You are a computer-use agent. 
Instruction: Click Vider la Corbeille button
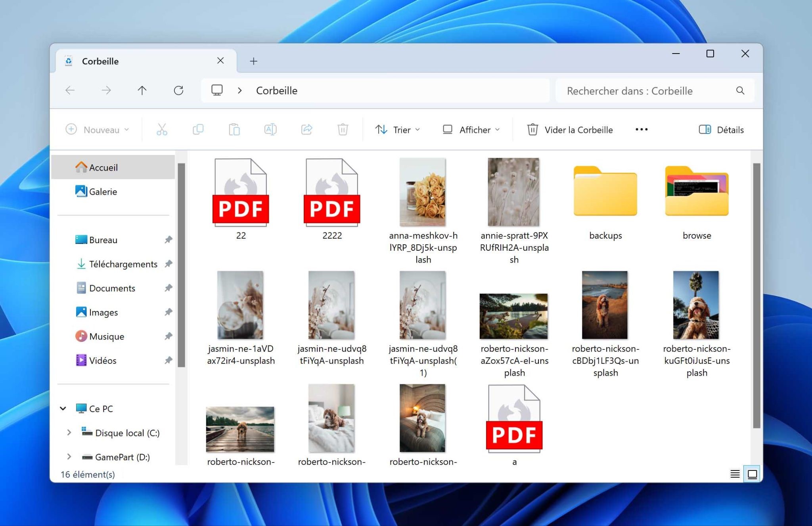tap(570, 129)
